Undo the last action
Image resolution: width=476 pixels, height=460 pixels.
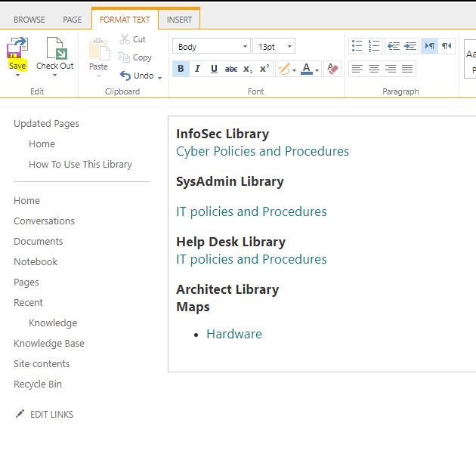(137, 76)
